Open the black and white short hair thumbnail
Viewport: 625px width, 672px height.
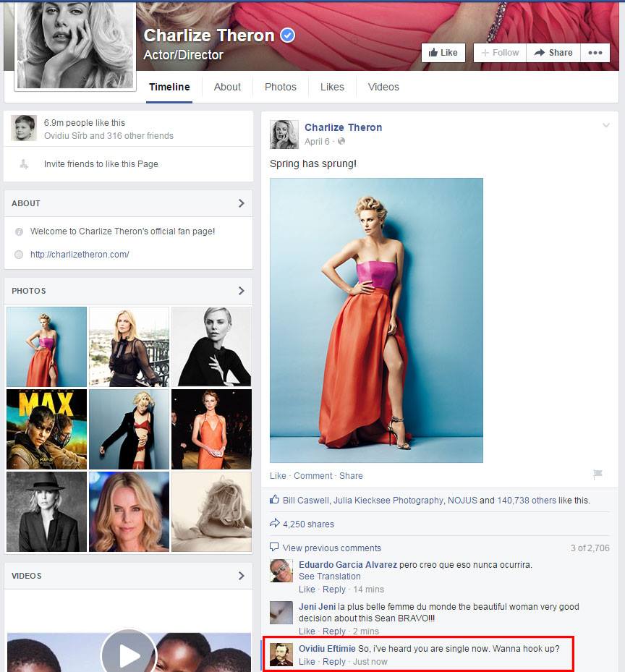pyautogui.click(x=211, y=346)
